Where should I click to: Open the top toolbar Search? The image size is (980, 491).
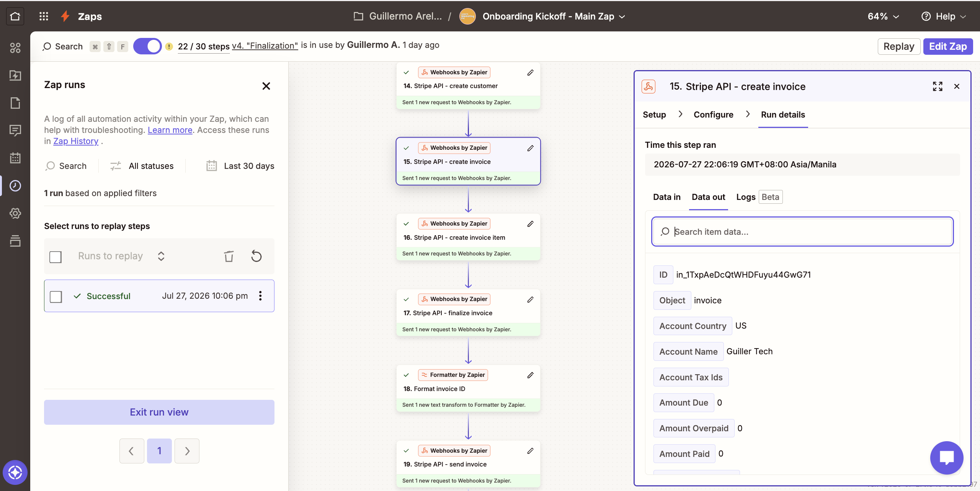point(63,46)
